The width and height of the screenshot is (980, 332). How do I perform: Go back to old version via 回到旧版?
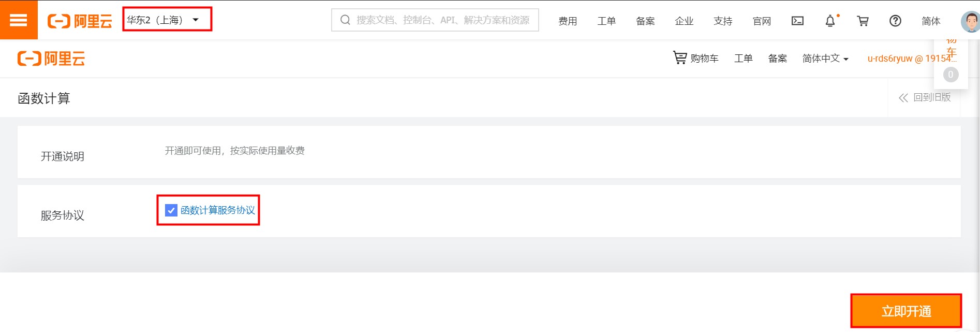coord(925,97)
